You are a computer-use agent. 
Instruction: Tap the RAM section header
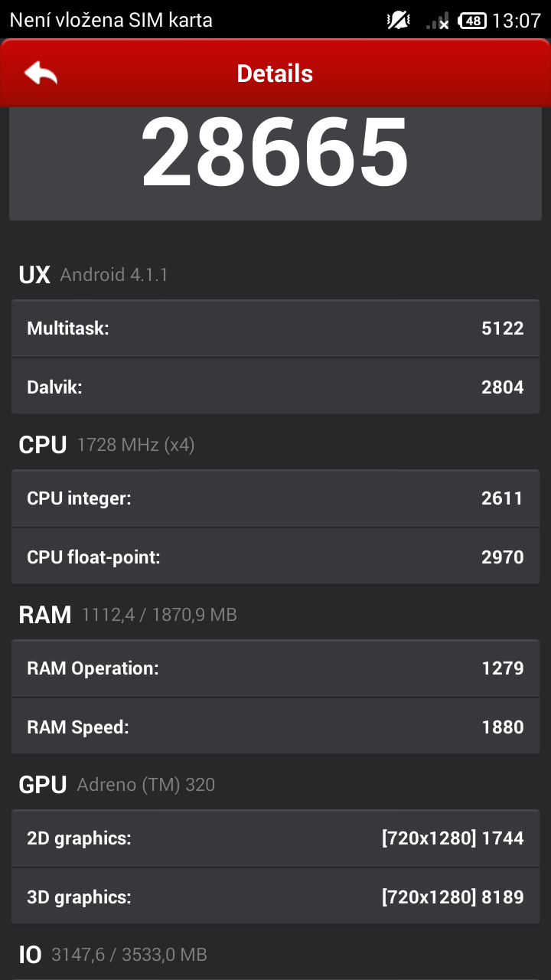pos(128,615)
